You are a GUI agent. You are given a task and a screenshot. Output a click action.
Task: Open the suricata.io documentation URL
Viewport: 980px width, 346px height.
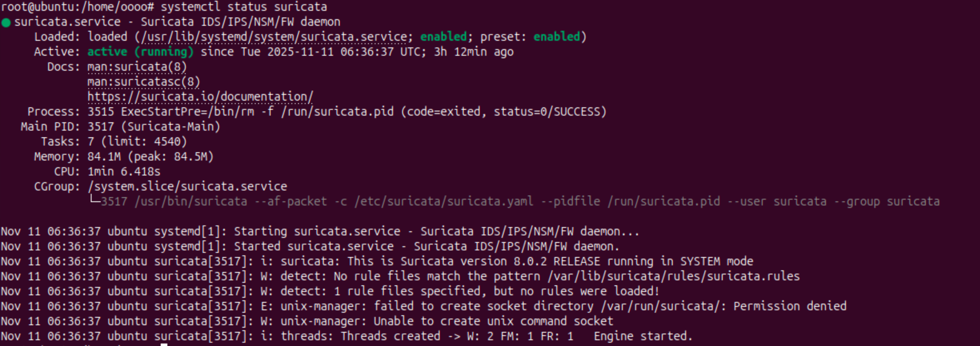coord(200,97)
